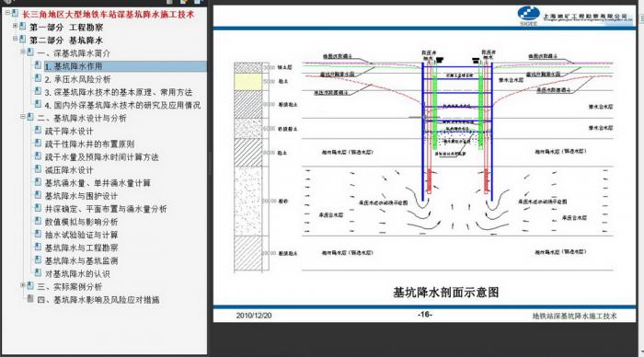The image size is (644, 357).
Task: Click the slide title 基坑降水剖面示意图
Action: tap(445, 293)
